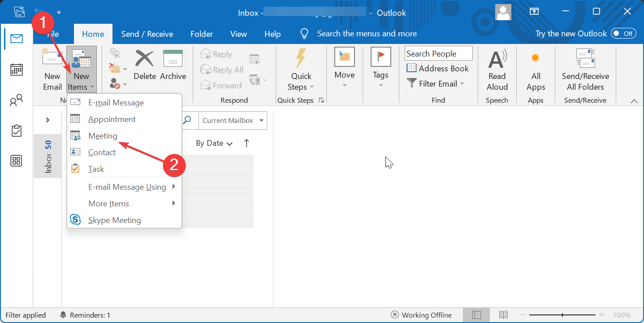Click the Forward button

point(221,86)
